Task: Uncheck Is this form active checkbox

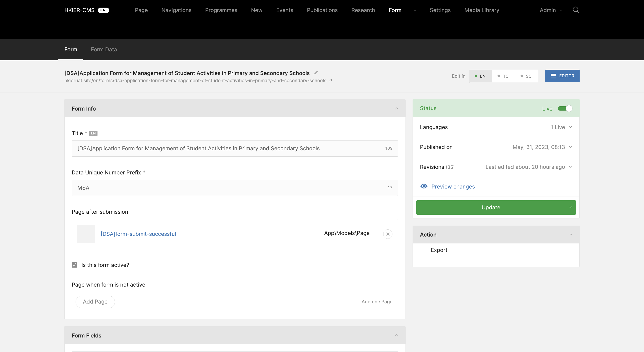Action: click(x=74, y=265)
